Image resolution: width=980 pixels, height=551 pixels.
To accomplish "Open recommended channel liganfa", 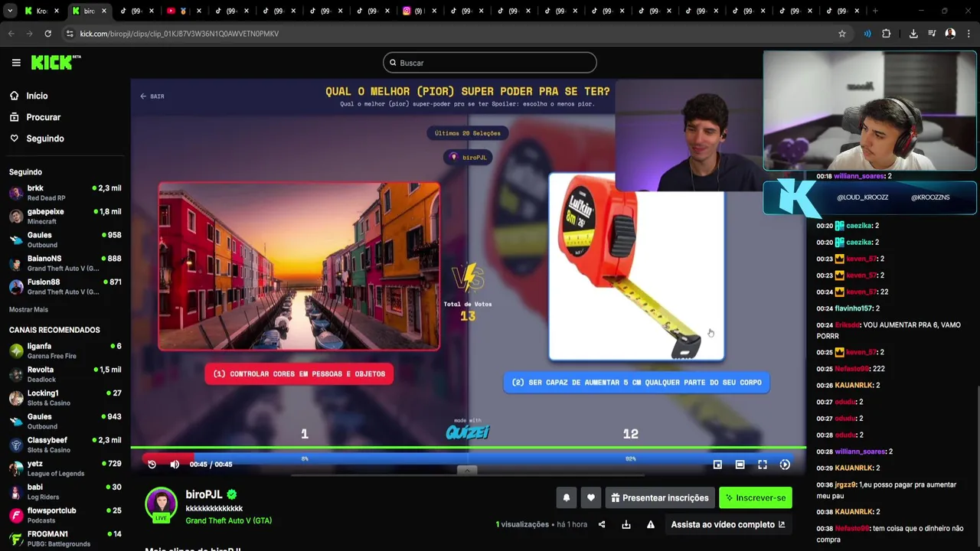I will click(x=64, y=350).
